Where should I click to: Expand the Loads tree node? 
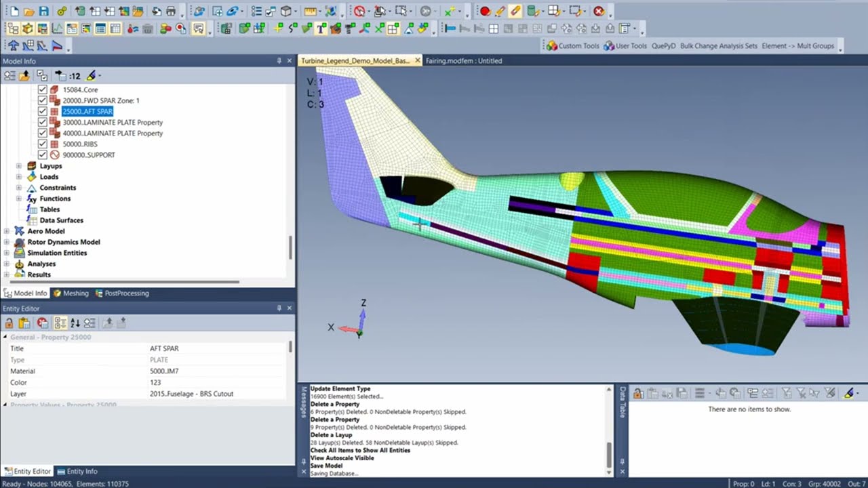(19, 177)
